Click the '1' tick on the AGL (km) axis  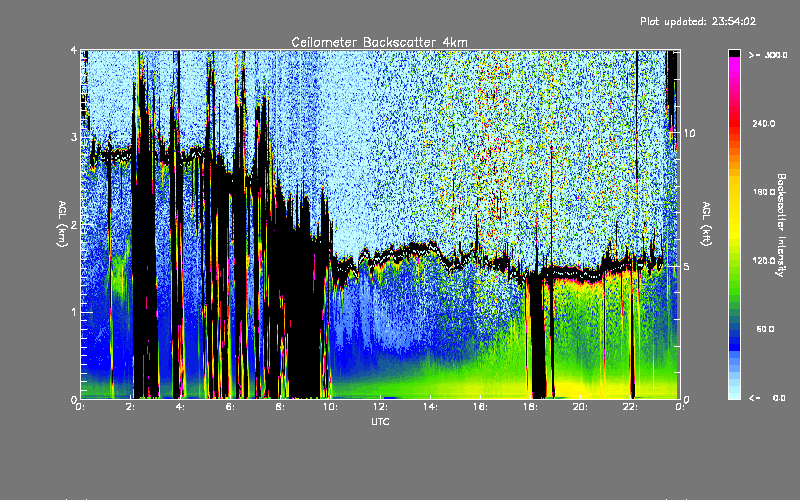[74, 312]
